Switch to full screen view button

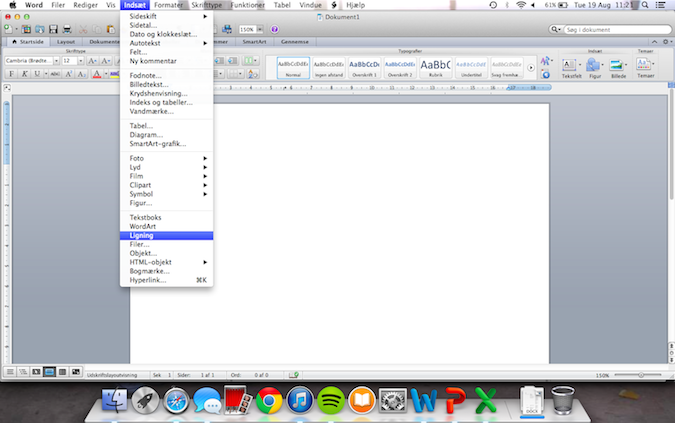(x=76, y=372)
